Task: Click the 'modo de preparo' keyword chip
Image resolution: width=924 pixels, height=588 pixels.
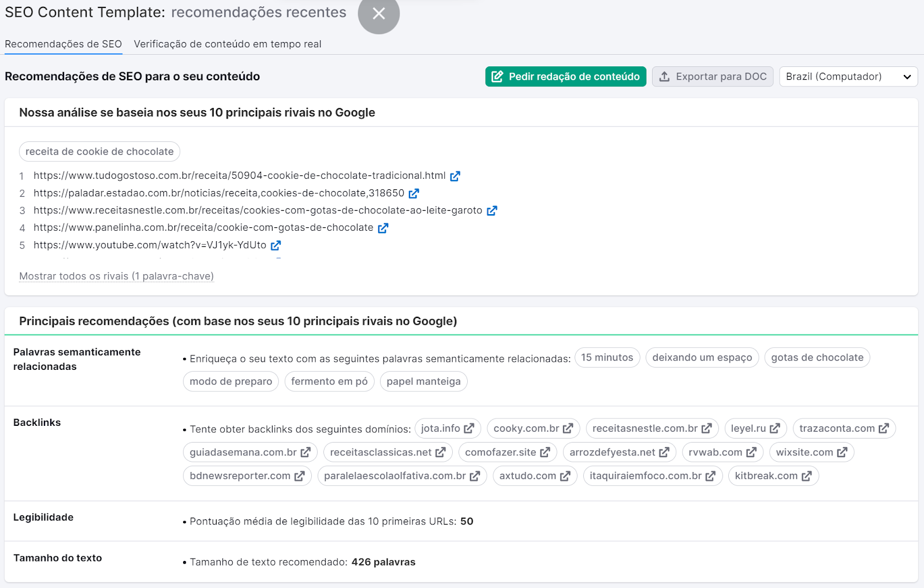Action: (x=231, y=381)
